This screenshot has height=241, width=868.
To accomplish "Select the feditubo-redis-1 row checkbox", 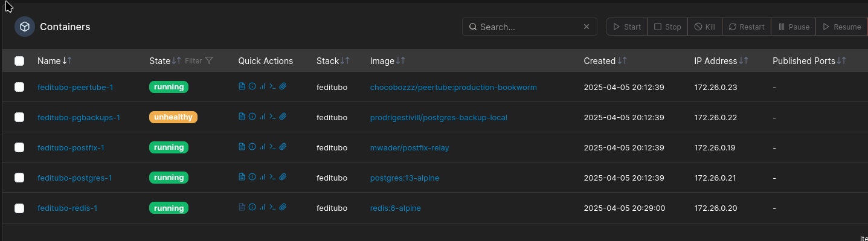I will (19, 208).
